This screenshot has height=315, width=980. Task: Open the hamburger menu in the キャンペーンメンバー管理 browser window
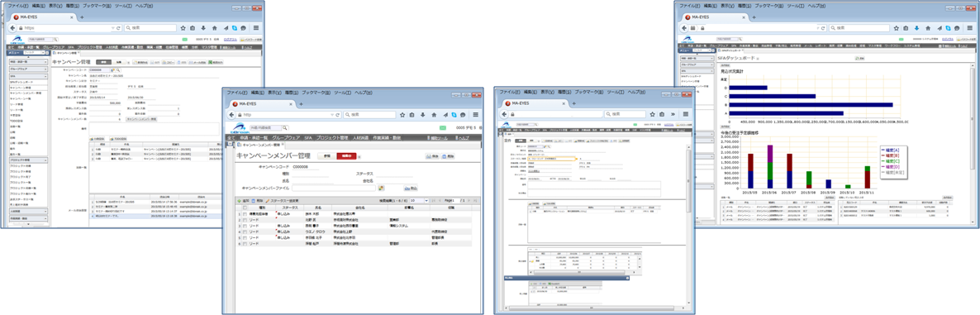click(x=475, y=115)
